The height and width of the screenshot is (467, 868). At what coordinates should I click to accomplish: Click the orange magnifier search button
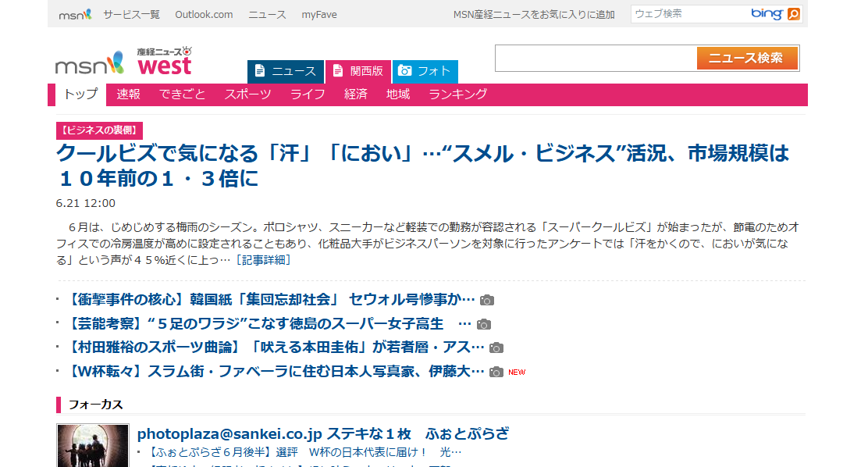click(793, 13)
